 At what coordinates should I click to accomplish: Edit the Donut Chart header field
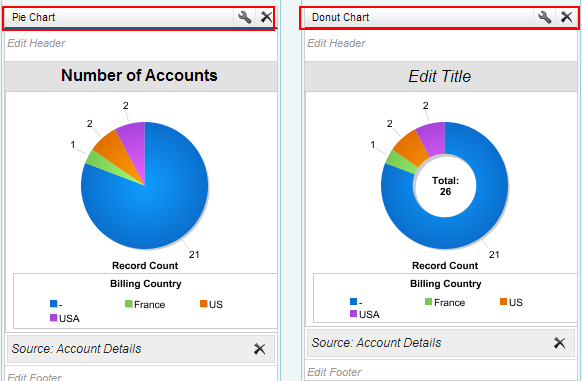pos(336,43)
